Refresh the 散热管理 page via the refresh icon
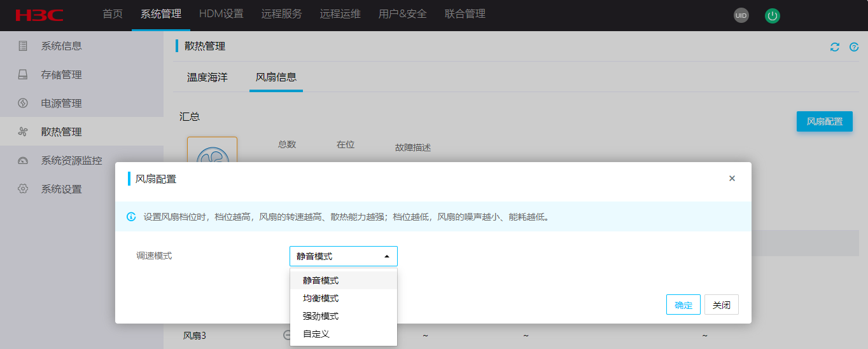868x349 pixels. (x=834, y=47)
